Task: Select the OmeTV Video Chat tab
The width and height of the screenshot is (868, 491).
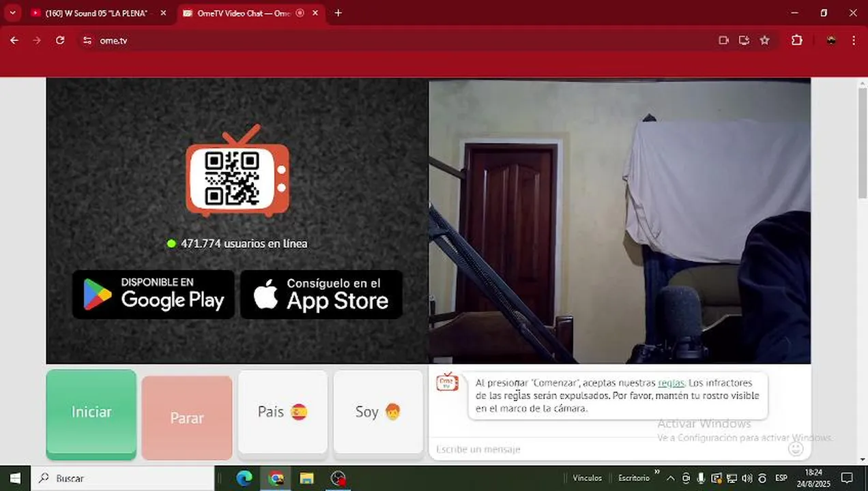Action: point(244,13)
